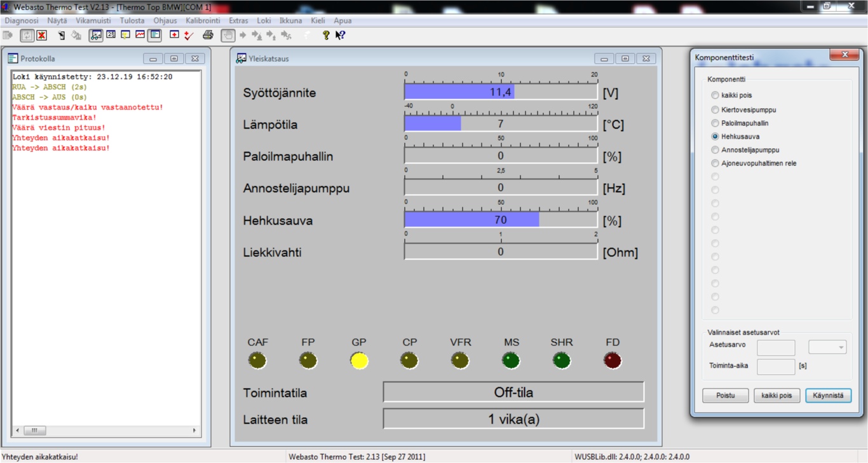Click the 'RUA -> ABSCH (2s)' log line

click(50, 87)
